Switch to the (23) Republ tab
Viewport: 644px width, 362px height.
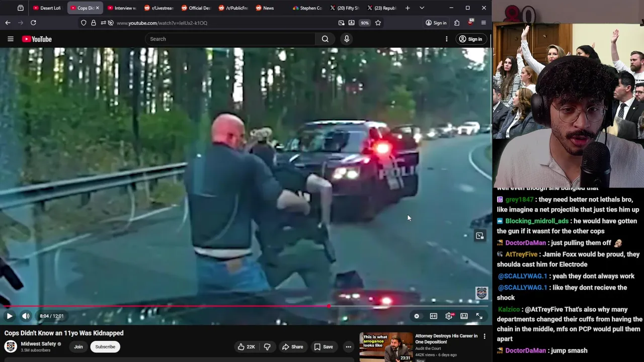click(x=382, y=8)
